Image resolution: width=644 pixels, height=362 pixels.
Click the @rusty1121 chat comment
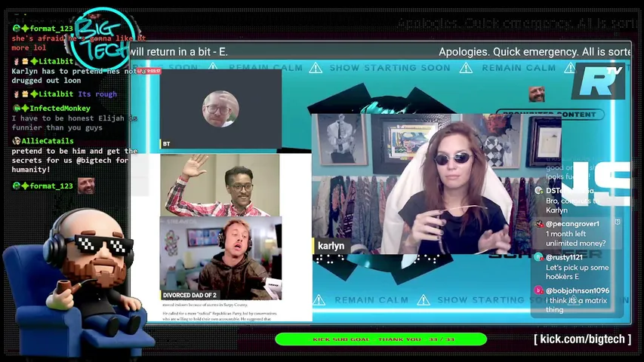pos(576,267)
